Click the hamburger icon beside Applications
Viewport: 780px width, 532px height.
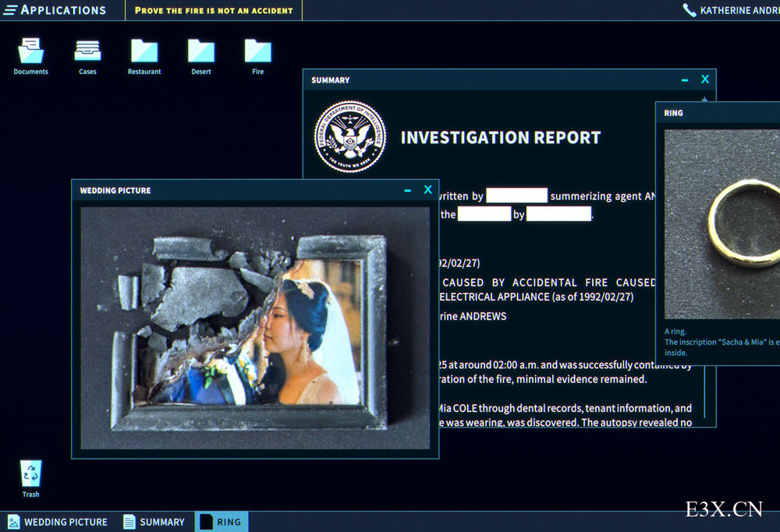(10, 10)
